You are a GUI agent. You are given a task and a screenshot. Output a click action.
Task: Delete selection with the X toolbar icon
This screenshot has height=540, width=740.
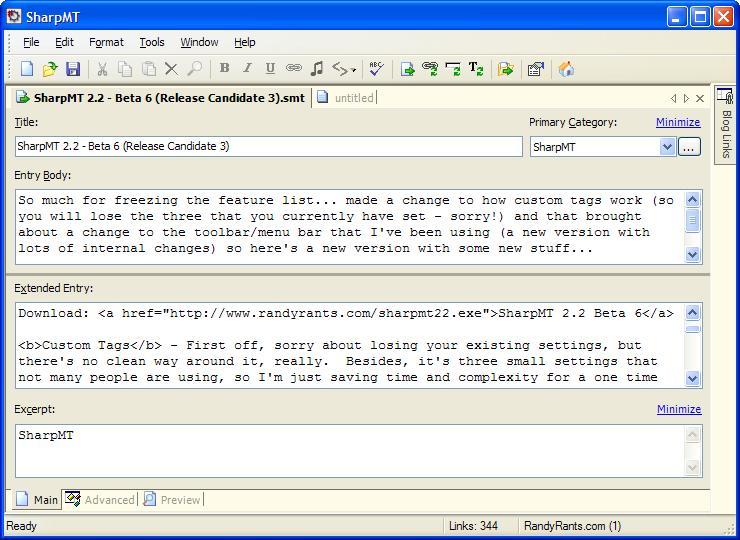171,69
